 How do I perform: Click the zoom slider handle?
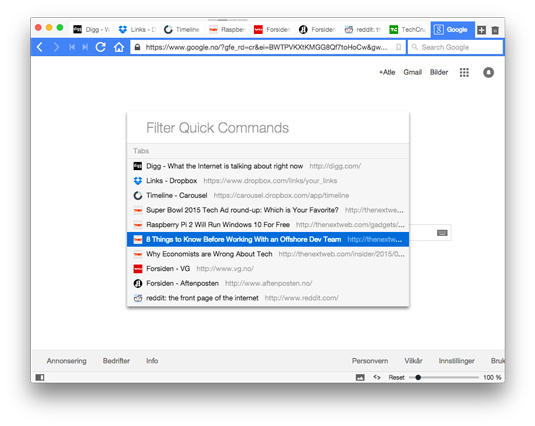tap(418, 377)
